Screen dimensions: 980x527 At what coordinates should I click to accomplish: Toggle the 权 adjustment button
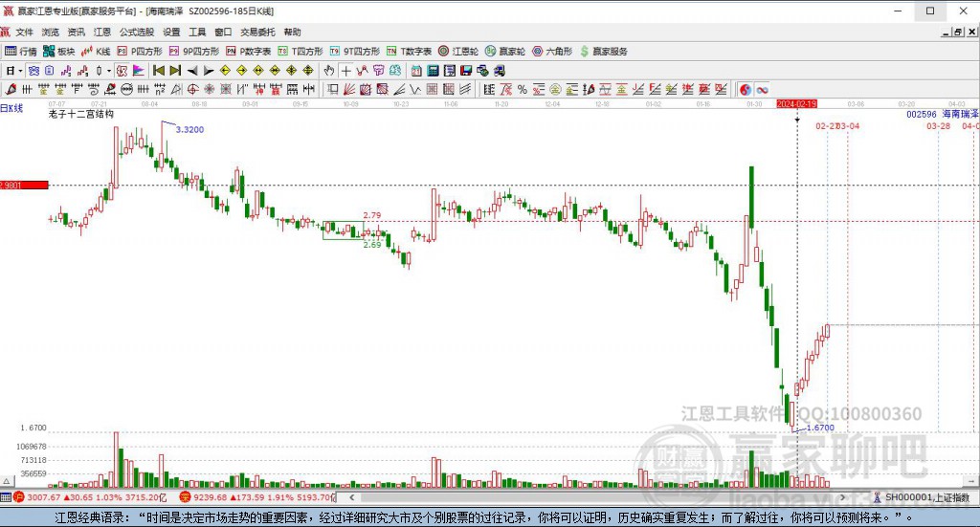pos(122,71)
